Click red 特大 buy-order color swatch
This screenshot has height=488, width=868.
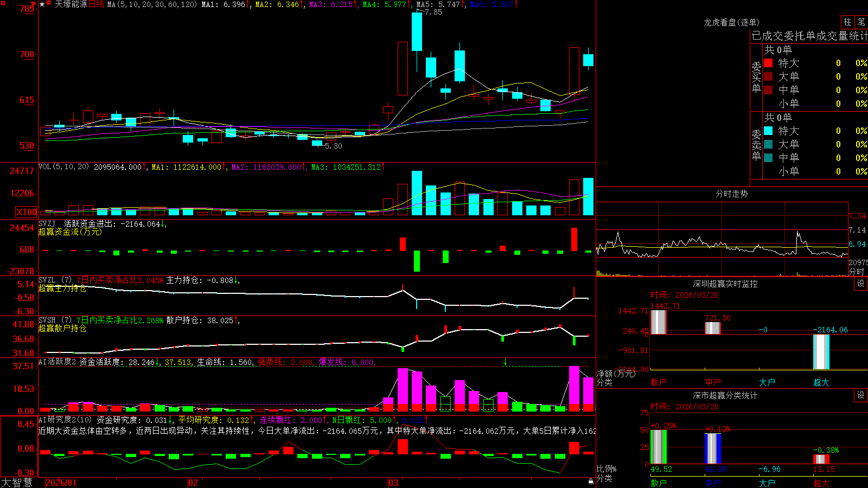coord(768,63)
